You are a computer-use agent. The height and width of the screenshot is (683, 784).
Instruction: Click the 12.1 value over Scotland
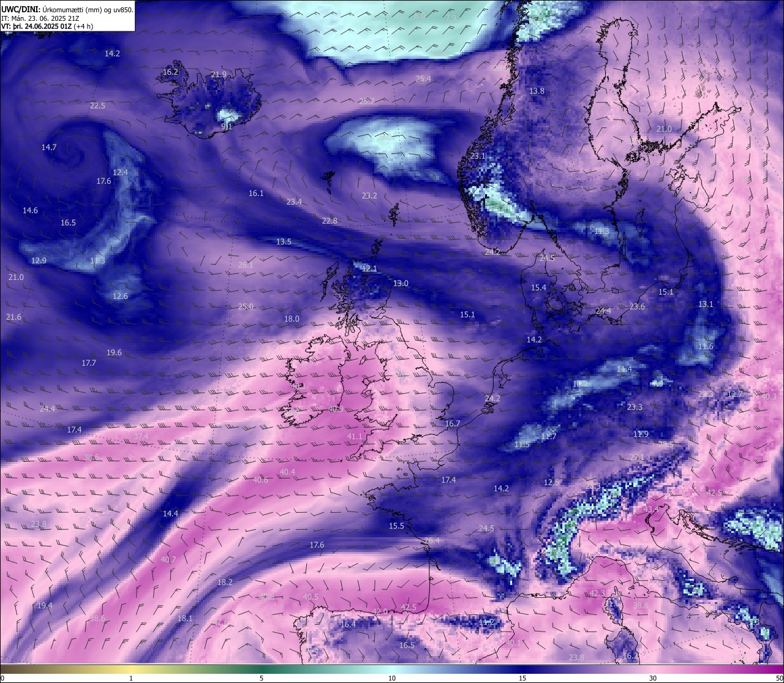pyautogui.click(x=369, y=269)
